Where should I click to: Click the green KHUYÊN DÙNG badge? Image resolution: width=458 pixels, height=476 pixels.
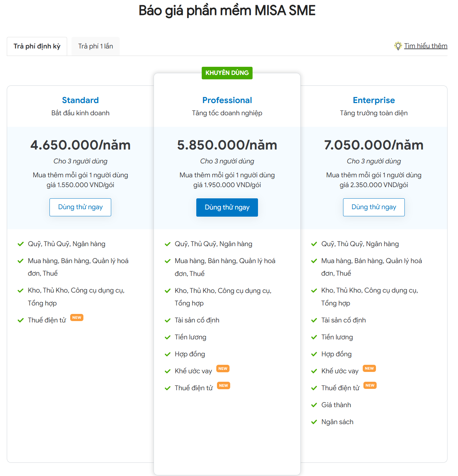(227, 73)
